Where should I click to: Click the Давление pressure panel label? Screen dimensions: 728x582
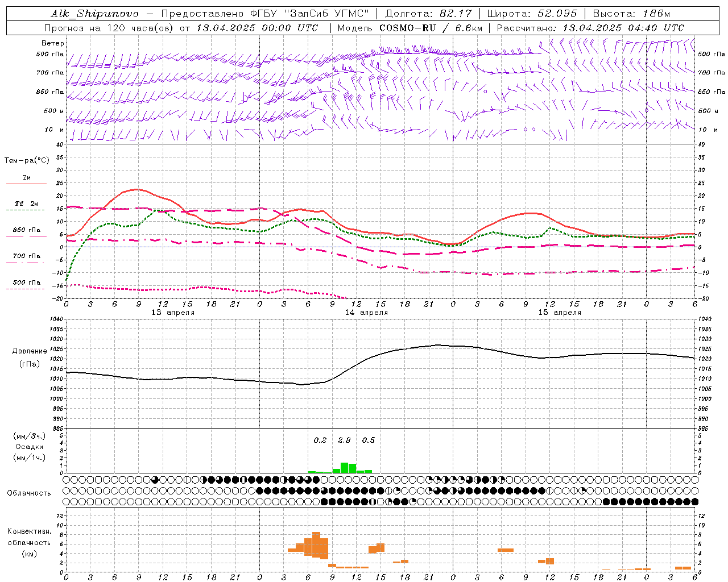pos(30,351)
